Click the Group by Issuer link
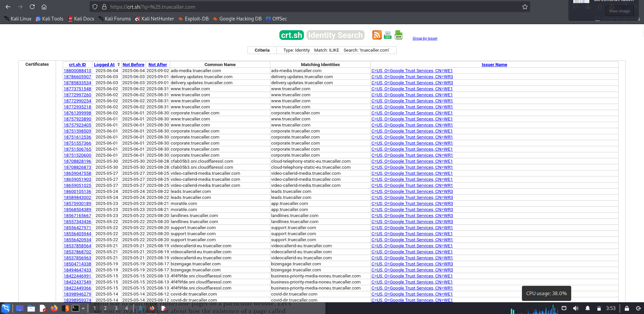This screenshot has height=314, width=644. [x=425, y=39]
